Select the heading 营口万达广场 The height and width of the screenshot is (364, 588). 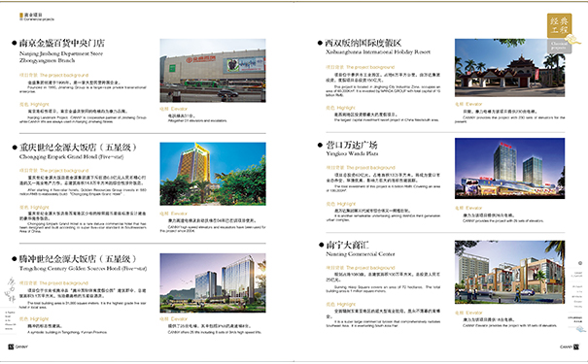point(352,145)
